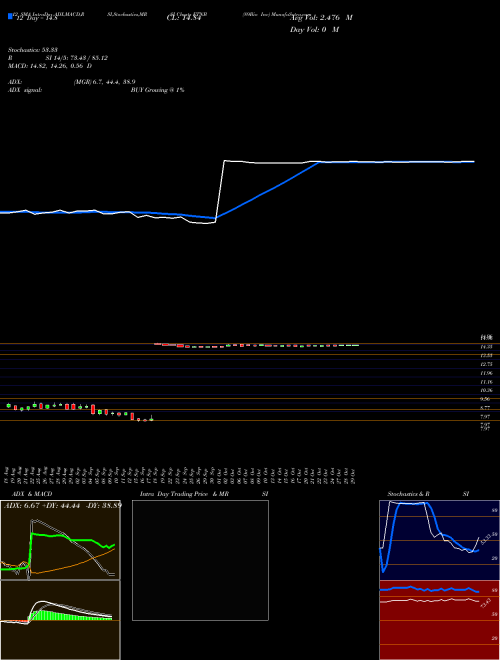Click the empty Intra Day Trading chart box
500x660 pixels.
pos(200,560)
